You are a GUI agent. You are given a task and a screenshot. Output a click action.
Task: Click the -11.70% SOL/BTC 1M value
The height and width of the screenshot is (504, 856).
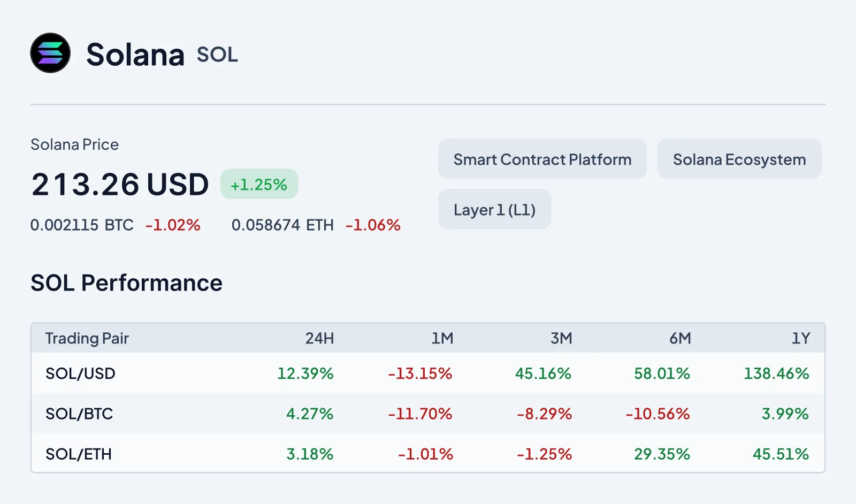click(420, 414)
